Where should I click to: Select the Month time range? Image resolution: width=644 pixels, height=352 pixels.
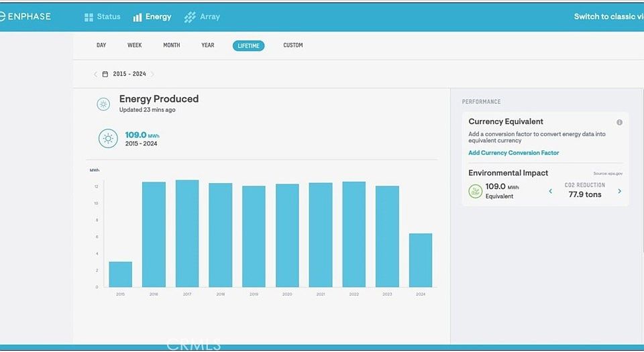click(x=171, y=46)
